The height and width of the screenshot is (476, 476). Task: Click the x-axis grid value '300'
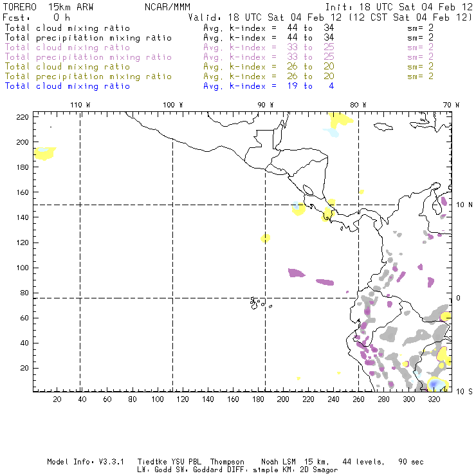point(409,399)
